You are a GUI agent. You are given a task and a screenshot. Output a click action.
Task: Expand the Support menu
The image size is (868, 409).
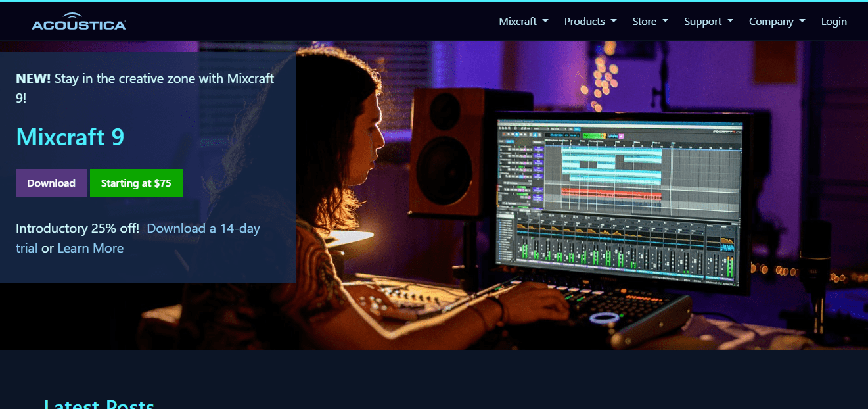[708, 22]
